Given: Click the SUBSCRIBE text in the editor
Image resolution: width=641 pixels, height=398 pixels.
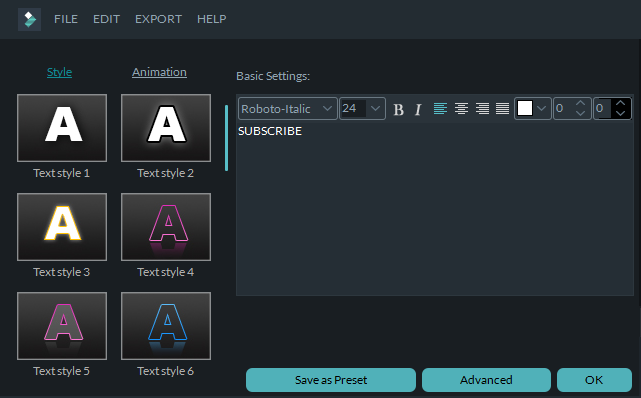Looking at the screenshot, I should [x=270, y=131].
